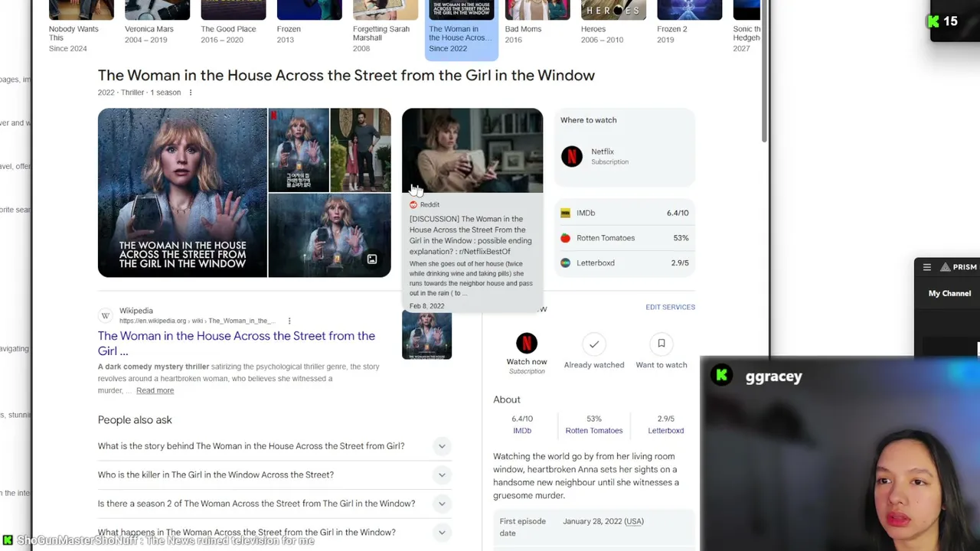The height and width of the screenshot is (551, 980).
Task: Click the Kick logo next to ggracey
Action: (721, 375)
